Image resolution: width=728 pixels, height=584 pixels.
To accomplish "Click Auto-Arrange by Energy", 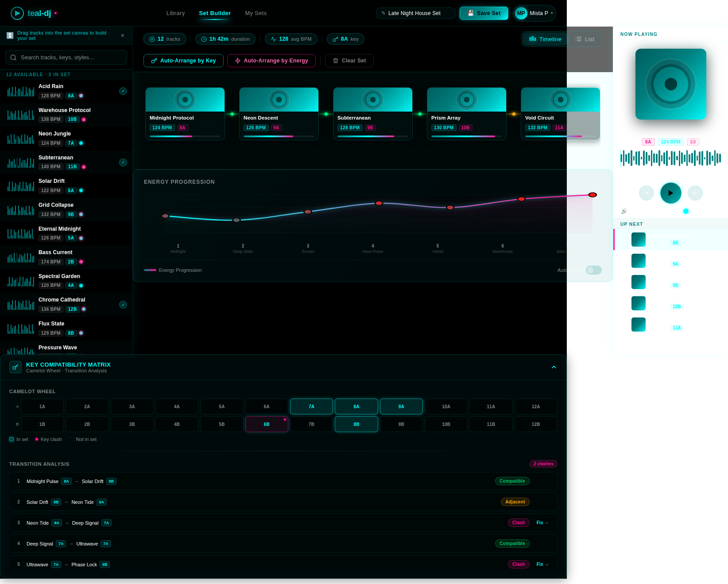I will coord(271,61).
